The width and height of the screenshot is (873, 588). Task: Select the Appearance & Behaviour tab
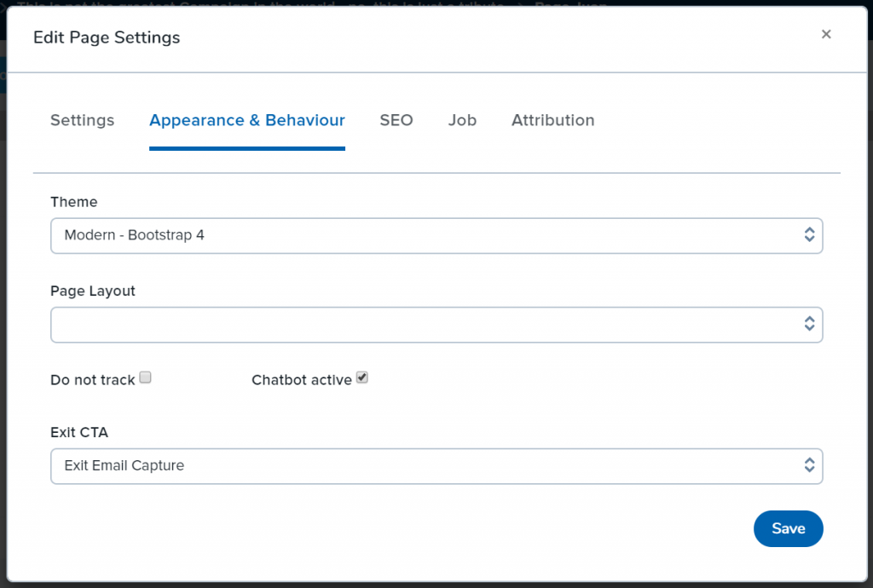[x=247, y=120]
